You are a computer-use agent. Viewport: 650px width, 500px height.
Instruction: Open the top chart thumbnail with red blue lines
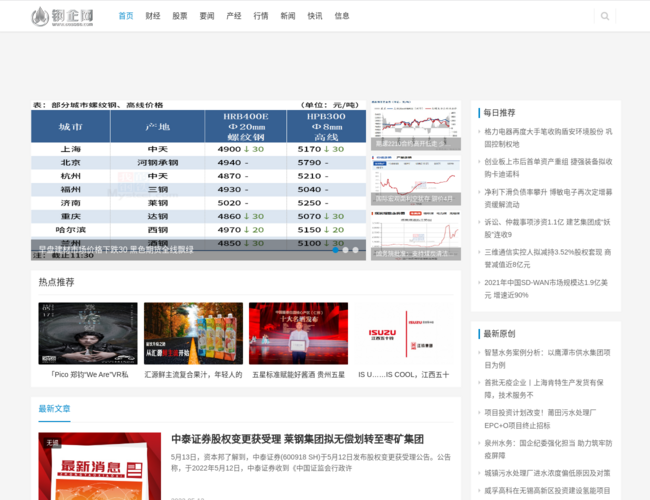[x=416, y=125]
